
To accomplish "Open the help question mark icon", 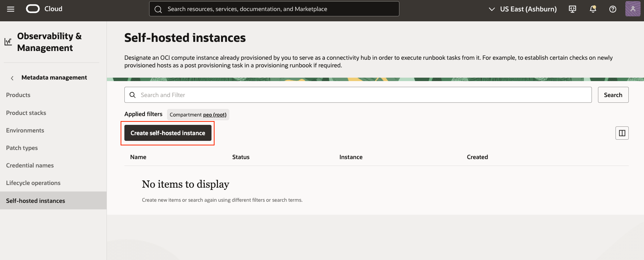I will point(613,9).
